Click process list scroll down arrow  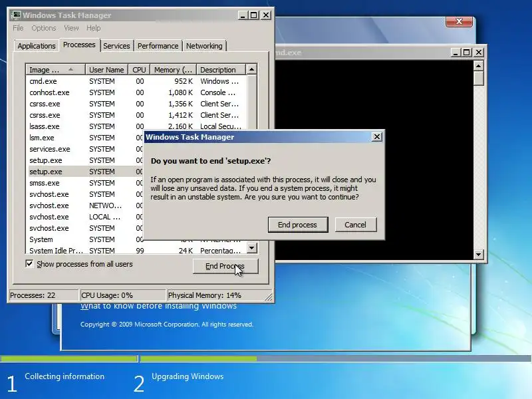(251, 247)
